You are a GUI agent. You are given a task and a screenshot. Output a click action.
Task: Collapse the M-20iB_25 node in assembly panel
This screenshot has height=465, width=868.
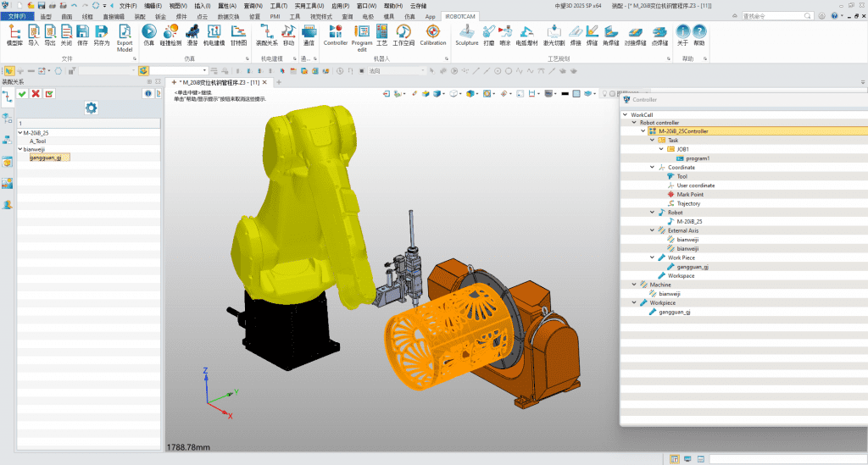[20, 133]
